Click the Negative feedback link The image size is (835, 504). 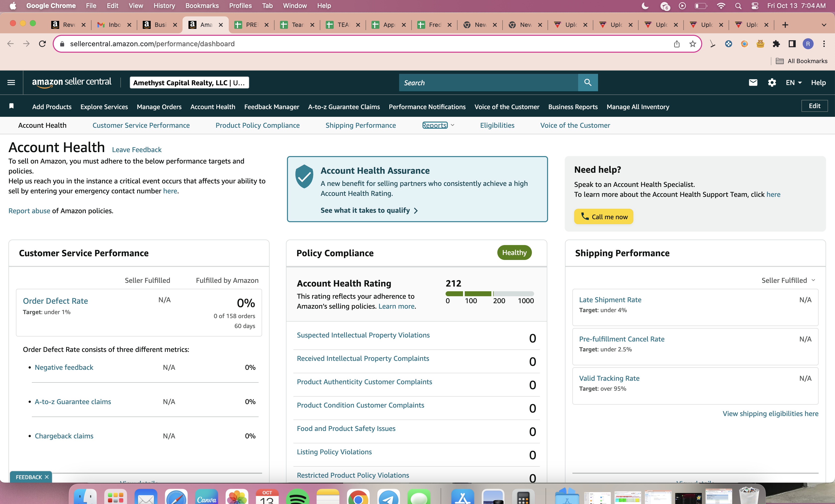tap(64, 368)
